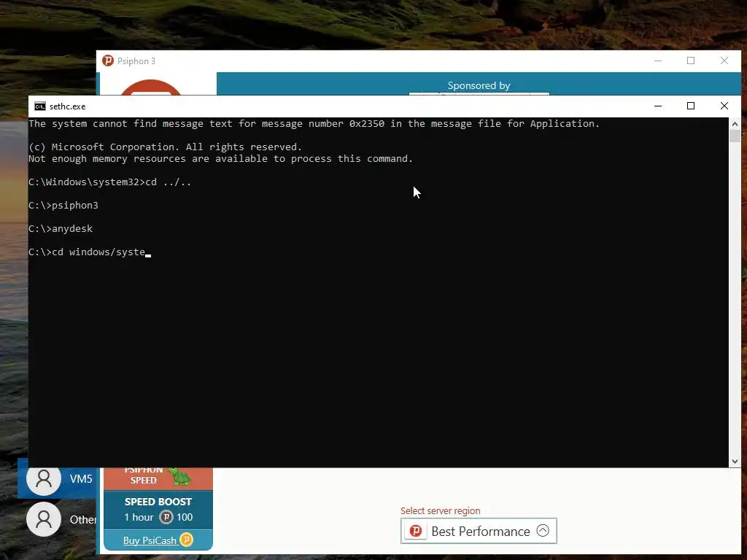The height and width of the screenshot is (560, 747).
Task: Click the PsiCash coin icon beside Buy PsiCash
Action: [x=186, y=540]
